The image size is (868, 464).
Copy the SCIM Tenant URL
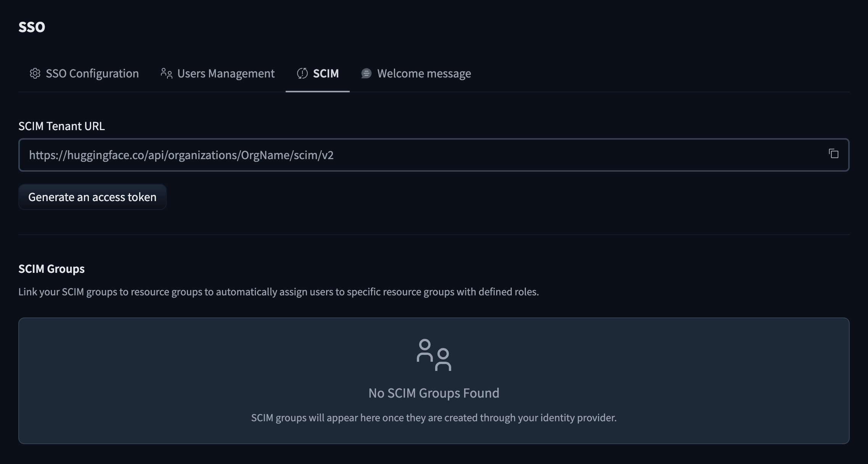[833, 154]
